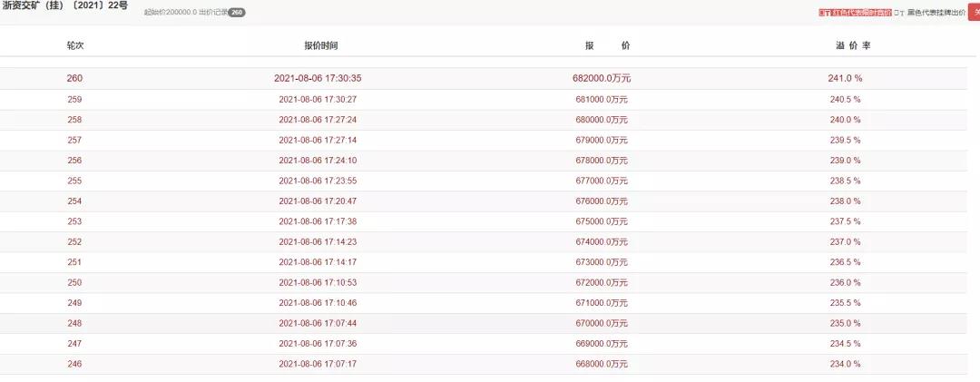The width and height of the screenshot is (980, 382).
Task: Click the premium rate 235.5 %
Action: click(846, 303)
